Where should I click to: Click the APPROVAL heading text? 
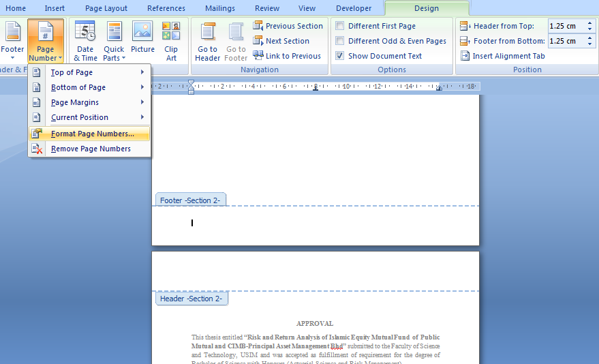315,324
